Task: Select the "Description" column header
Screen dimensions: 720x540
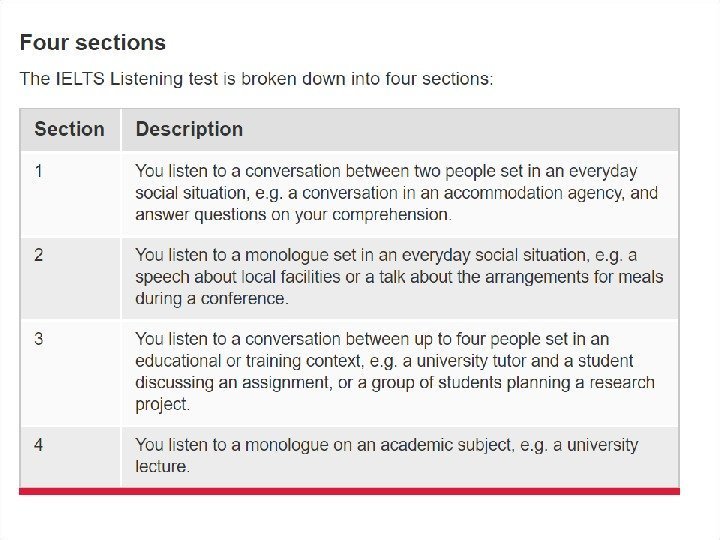Action: [x=189, y=129]
